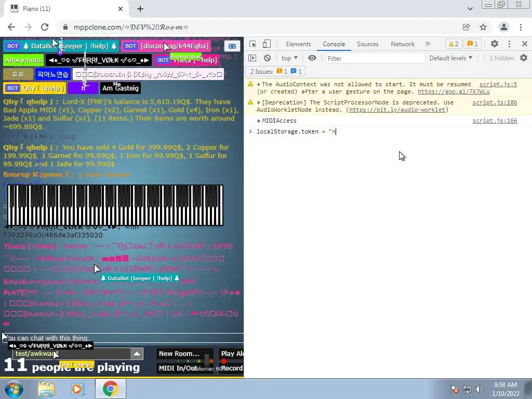The width and height of the screenshot is (532, 399).
Task: Click the New Room... button
Action: [184, 354]
